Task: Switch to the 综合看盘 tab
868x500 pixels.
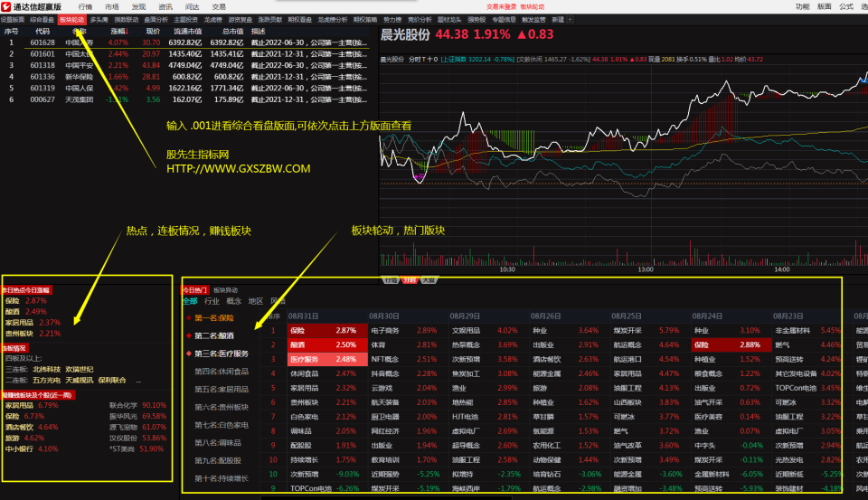Action: pos(42,19)
